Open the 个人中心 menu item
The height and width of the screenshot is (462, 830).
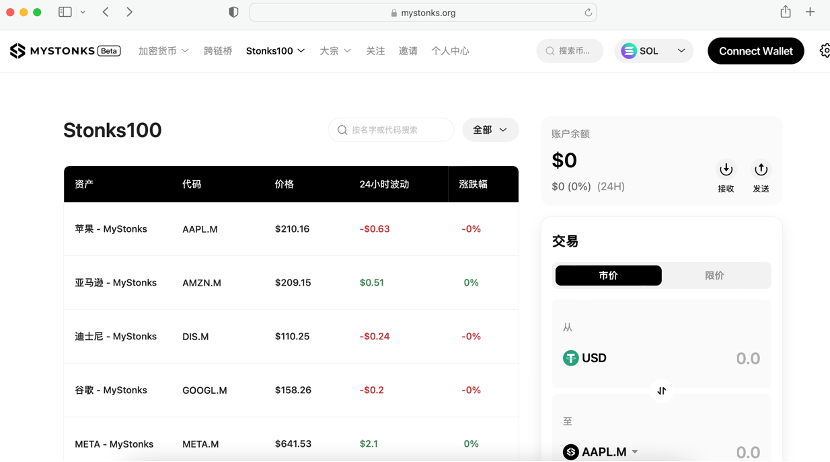(x=450, y=51)
